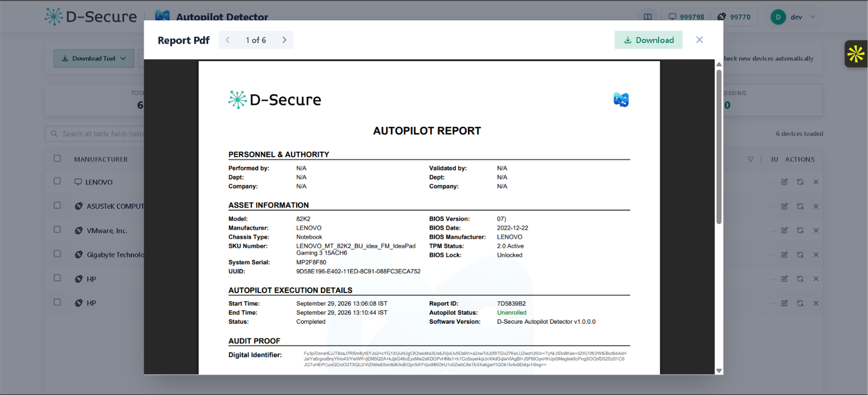Open the documentation book icon
Image resolution: width=868 pixels, height=395 pixels.
click(648, 17)
